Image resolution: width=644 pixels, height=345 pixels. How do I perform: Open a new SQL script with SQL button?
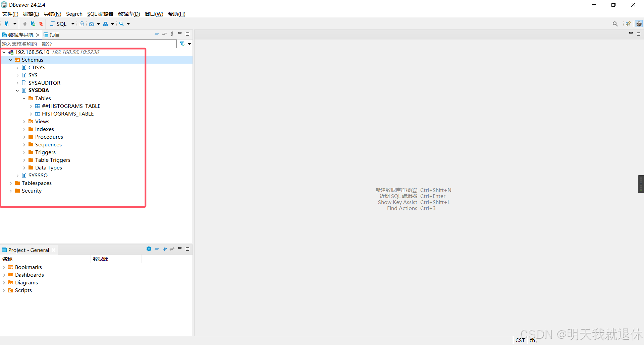[58, 24]
